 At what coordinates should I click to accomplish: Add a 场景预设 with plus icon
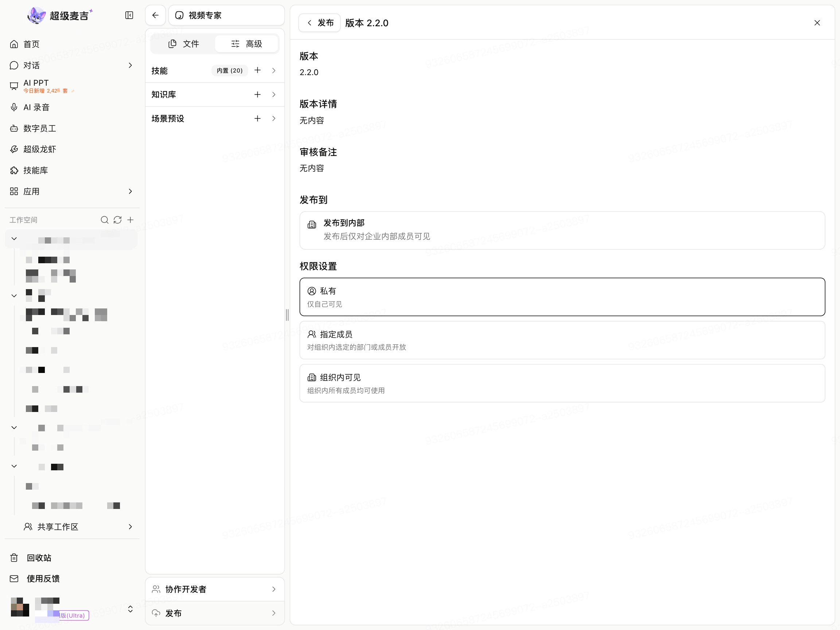coord(257,118)
